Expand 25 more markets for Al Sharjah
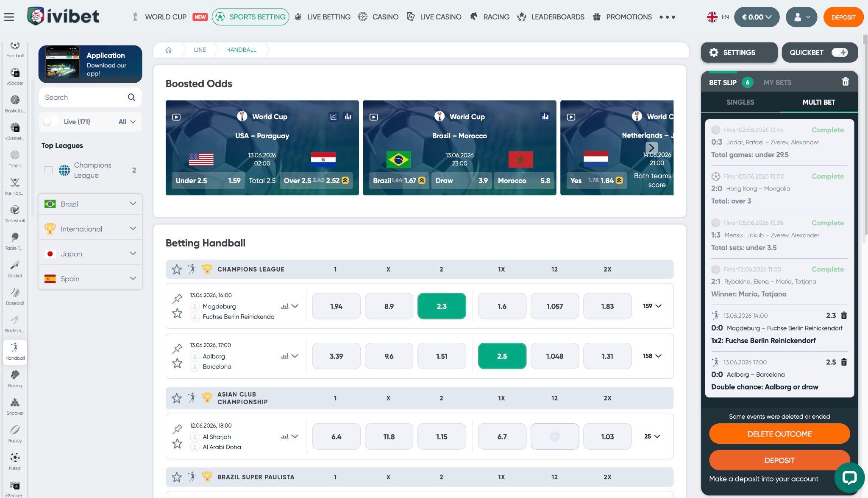This screenshot has width=868, height=498. tap(652, 436)
